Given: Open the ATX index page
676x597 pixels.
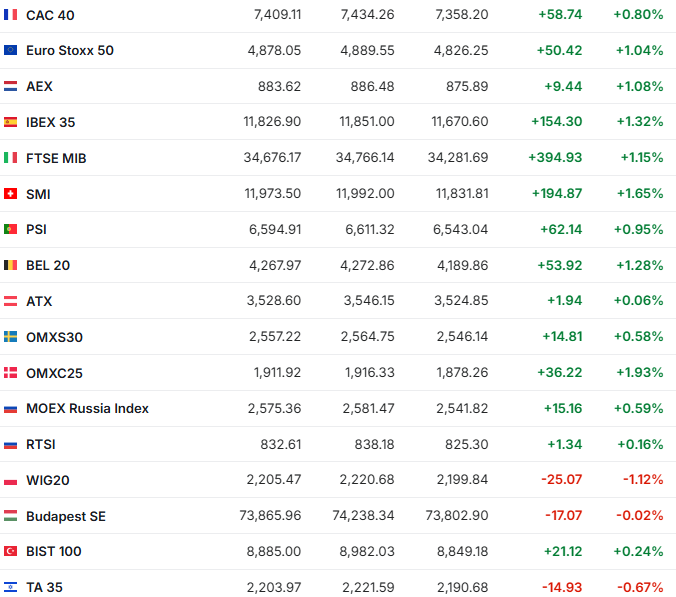Looking at the screenshot, I should pos(39,301).
